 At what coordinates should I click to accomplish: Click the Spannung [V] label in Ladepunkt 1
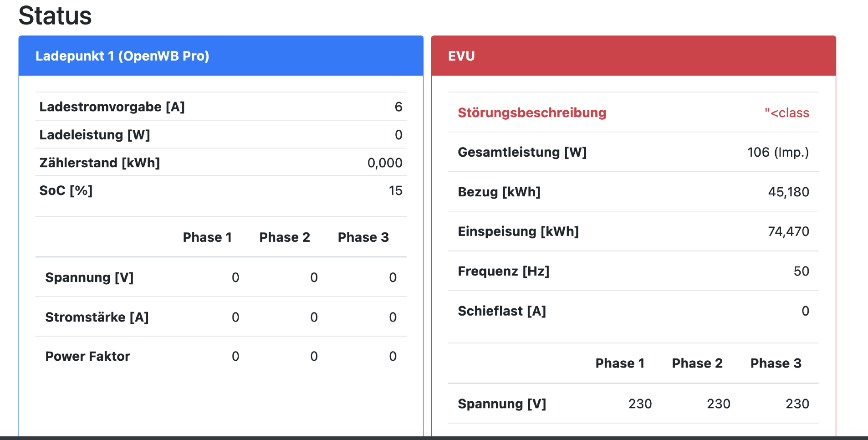[x=89, y=277]
